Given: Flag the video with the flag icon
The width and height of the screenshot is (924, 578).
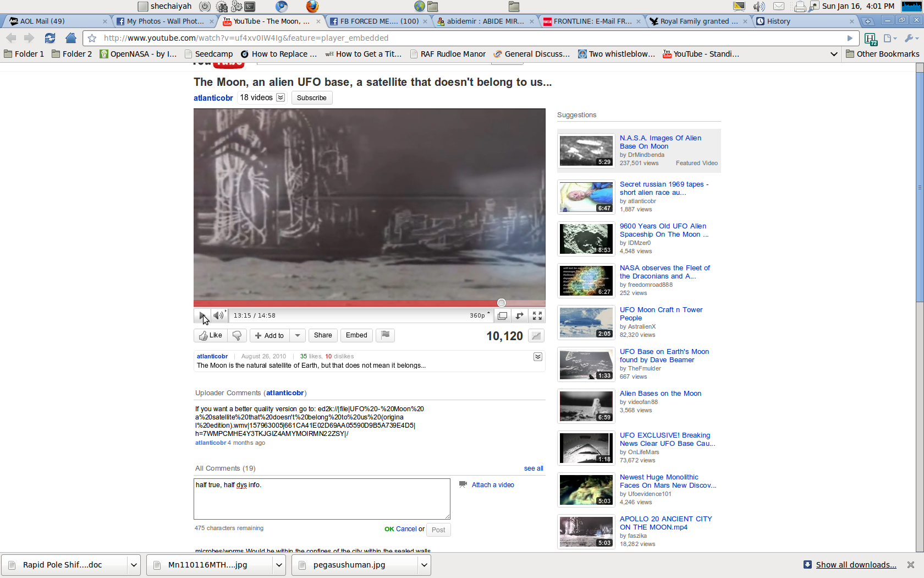Looking at the screenshot, I should (386, 335).
